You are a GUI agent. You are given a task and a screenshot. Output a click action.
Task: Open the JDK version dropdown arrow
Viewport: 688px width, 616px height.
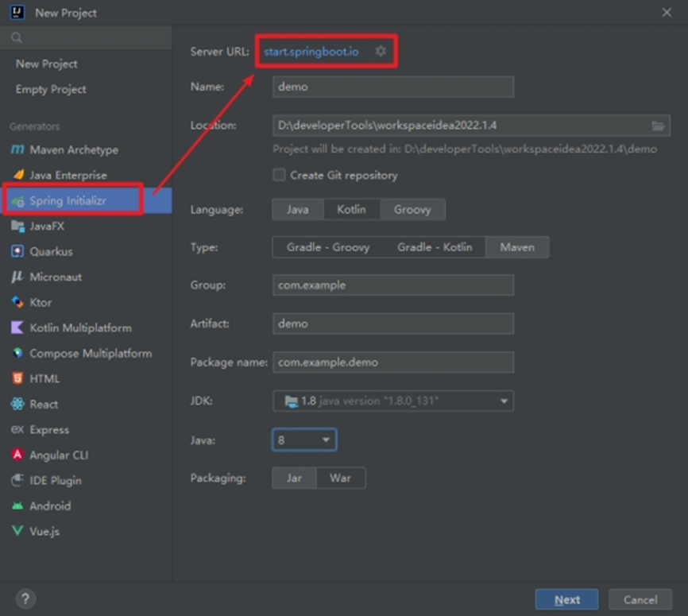pyautogui.click(x=504, y=401)
